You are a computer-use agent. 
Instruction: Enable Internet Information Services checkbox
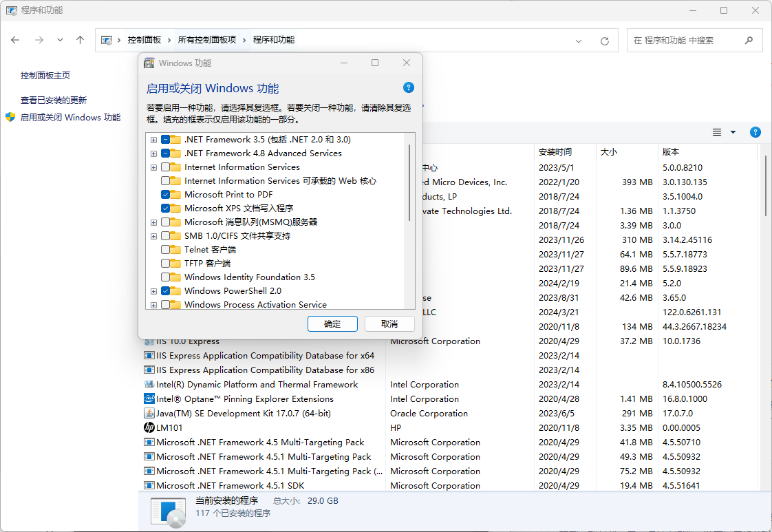point(165,167)
